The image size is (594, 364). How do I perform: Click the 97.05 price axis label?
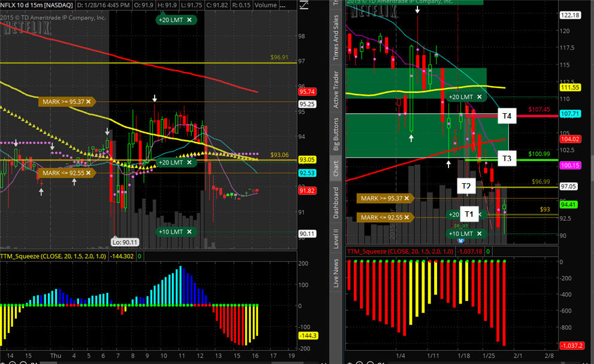coord(569,186)
